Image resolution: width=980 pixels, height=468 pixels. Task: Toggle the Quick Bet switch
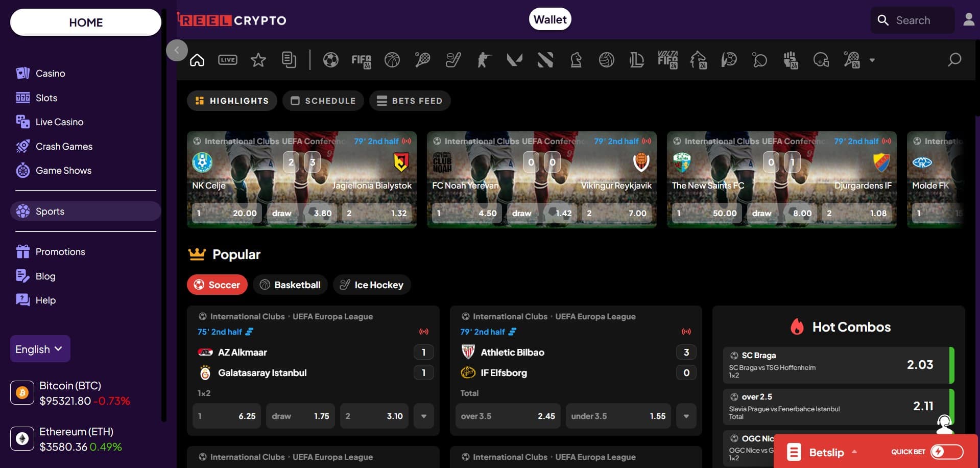(x=947, y=452)
